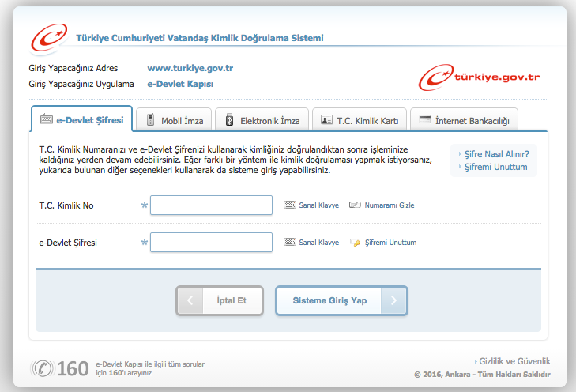Image resolution: width=576 pixels, height=392 pixels.
Task: Click the right arrow on Sisteme Giriş Yap
Action: [x=394, y=300]
